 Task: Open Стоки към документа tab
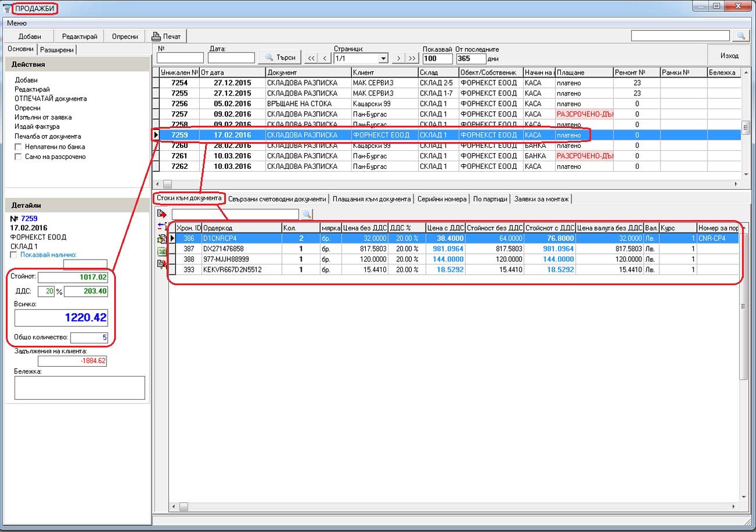click(x=189, y=198)
